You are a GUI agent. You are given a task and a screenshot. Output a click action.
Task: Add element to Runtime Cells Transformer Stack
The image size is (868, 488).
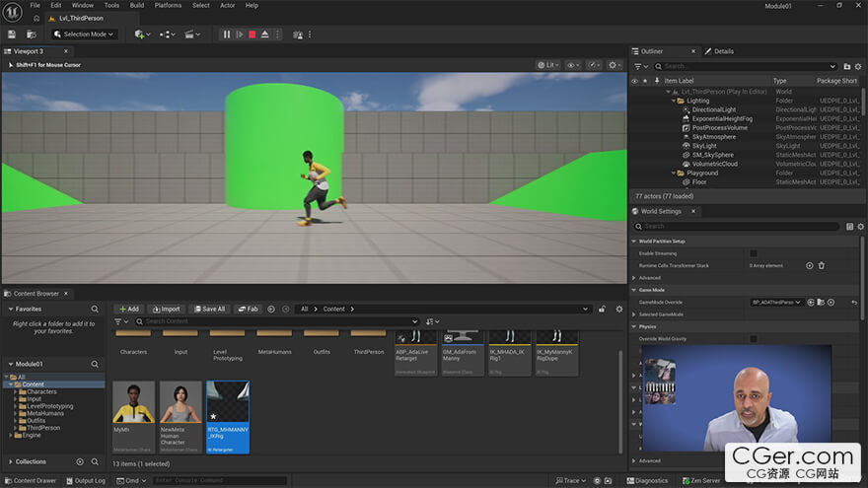click(810, 265)
